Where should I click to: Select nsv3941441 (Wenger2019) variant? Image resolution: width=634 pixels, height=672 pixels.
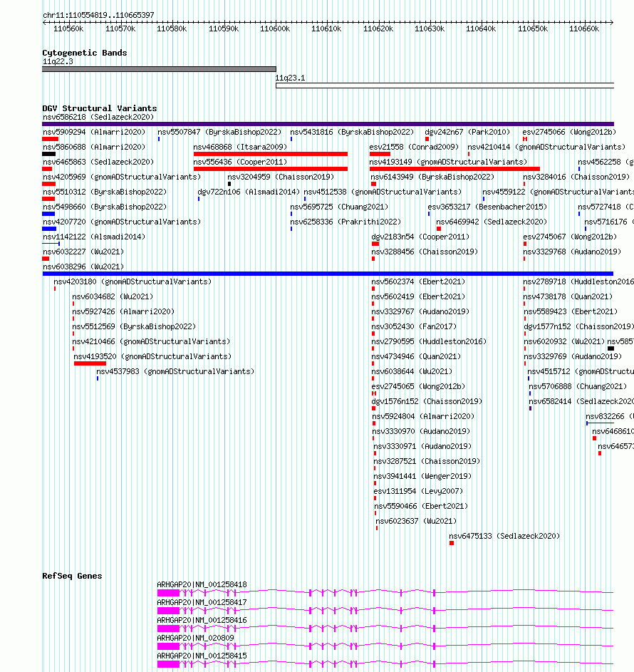(422, 477)
